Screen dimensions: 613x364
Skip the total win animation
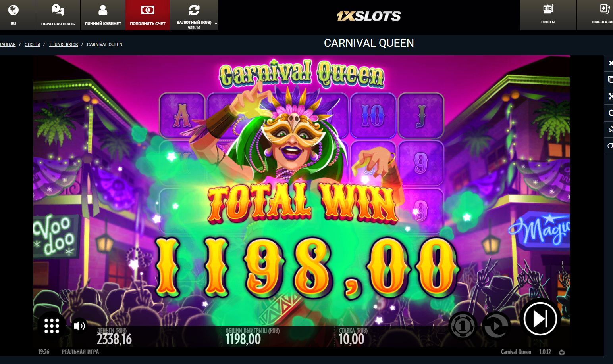pyautogui.click(x=540, y=319)
